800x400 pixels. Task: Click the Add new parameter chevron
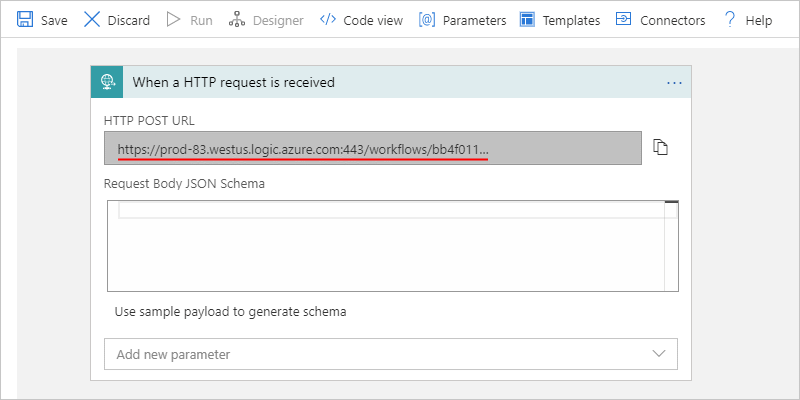pos(659,354)
